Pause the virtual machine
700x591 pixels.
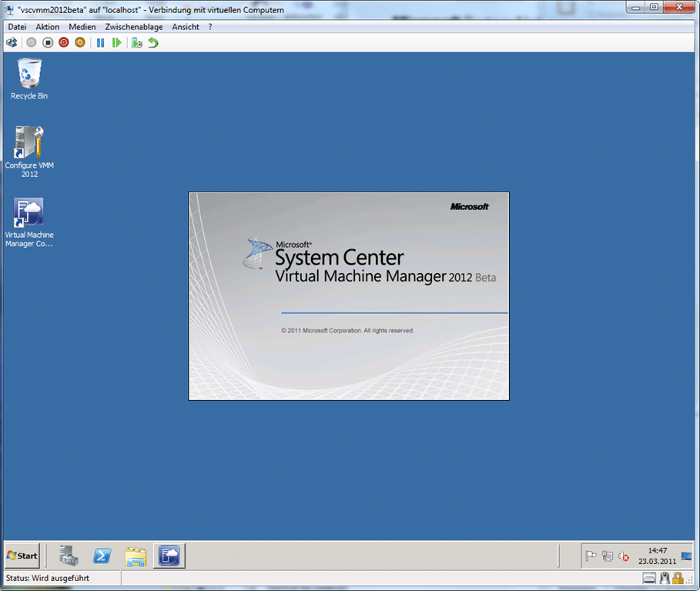[x=100, y=43]
